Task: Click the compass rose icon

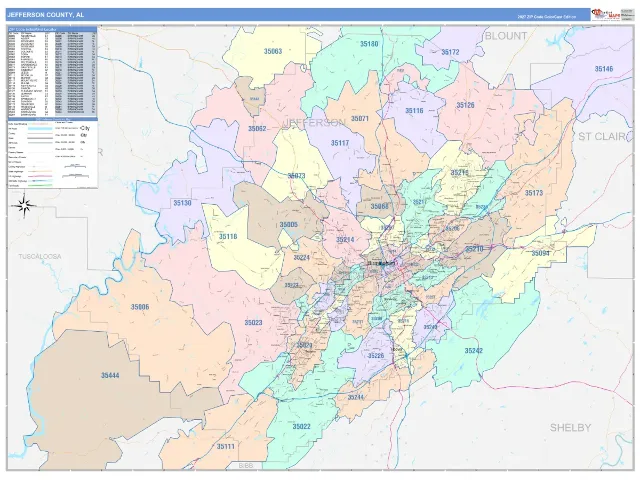Action: coord(24,205)
